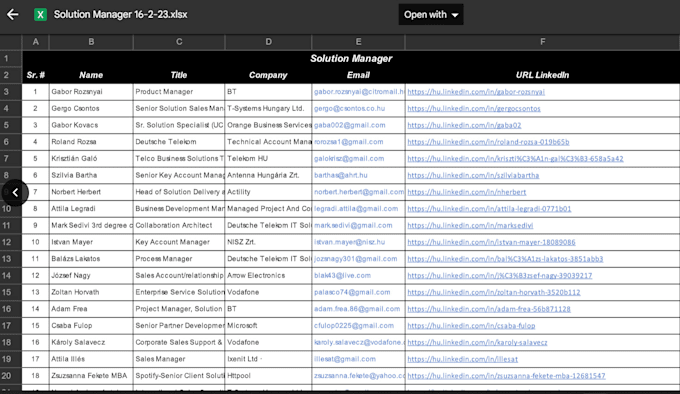The width and height of the screenshot is (680, 394).
Task: Open nherbert LinkedIn URL
Action: point(467,192)
